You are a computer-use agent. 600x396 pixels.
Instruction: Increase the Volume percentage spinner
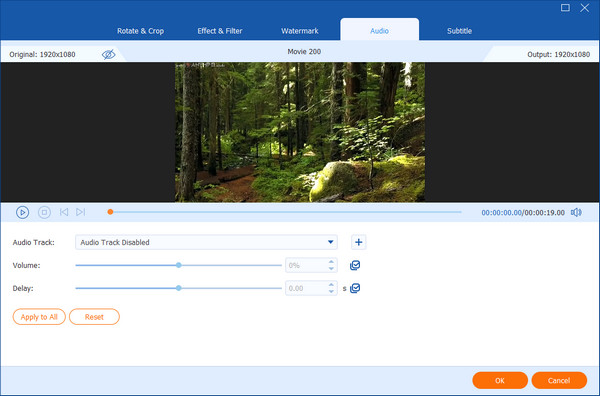(331, 262)
